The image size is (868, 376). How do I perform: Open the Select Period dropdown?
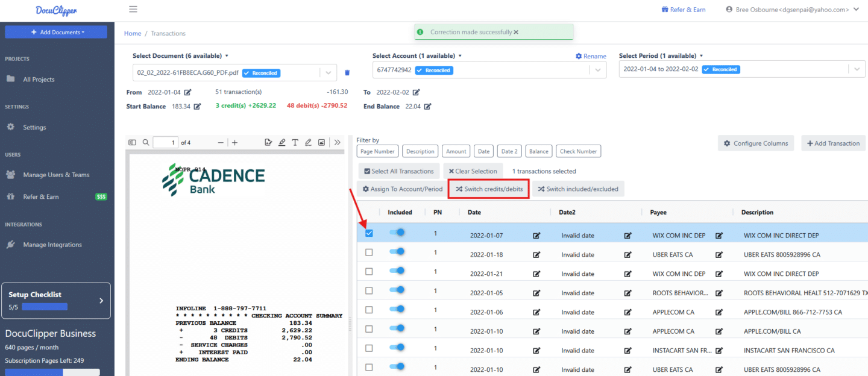pyautogui.click(x=857, y=69)
